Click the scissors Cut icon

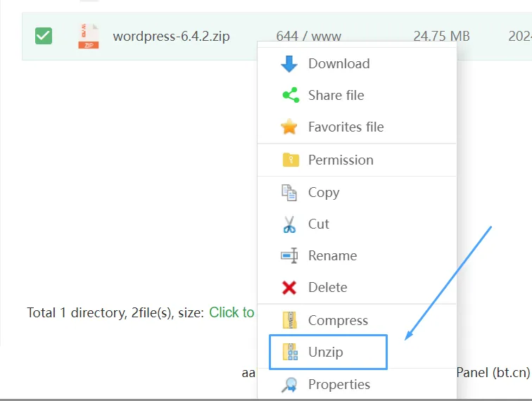click(x=289, y=224)
